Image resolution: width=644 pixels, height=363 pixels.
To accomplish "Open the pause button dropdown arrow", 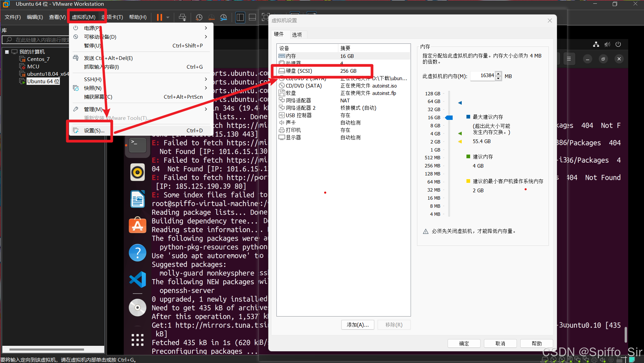I will point(168,17).
